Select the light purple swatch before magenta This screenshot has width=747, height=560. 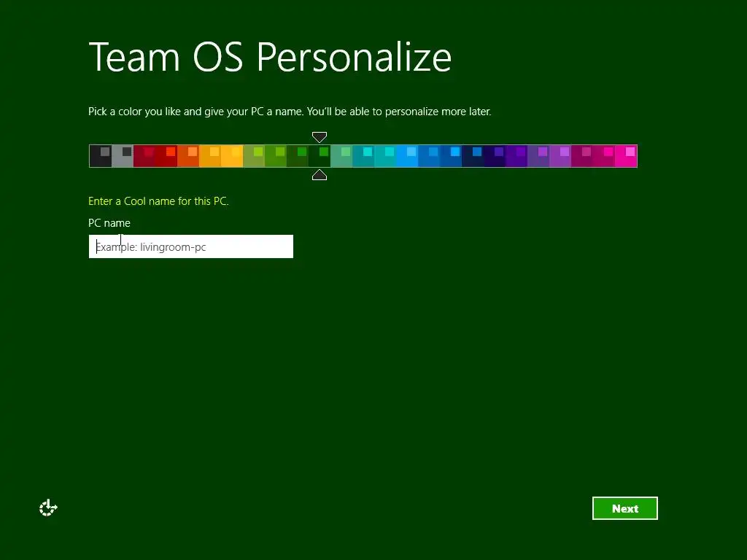tap(561, 156)
